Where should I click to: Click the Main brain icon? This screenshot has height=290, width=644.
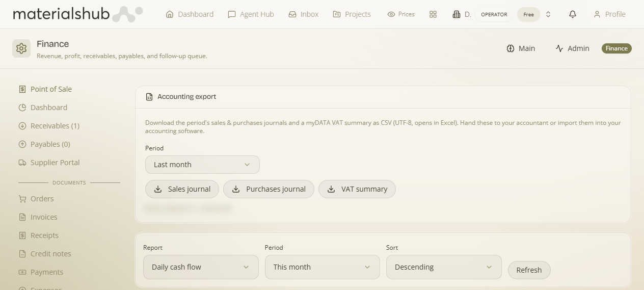click(511, 48)
